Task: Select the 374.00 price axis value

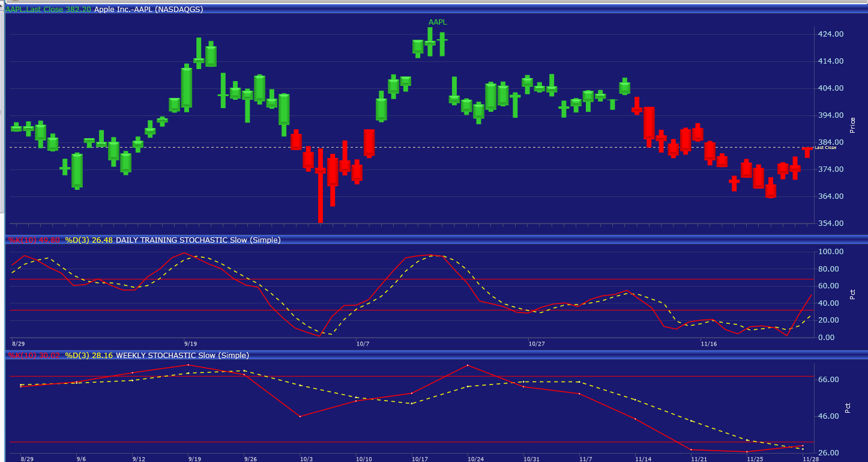Action: (831, 169)
